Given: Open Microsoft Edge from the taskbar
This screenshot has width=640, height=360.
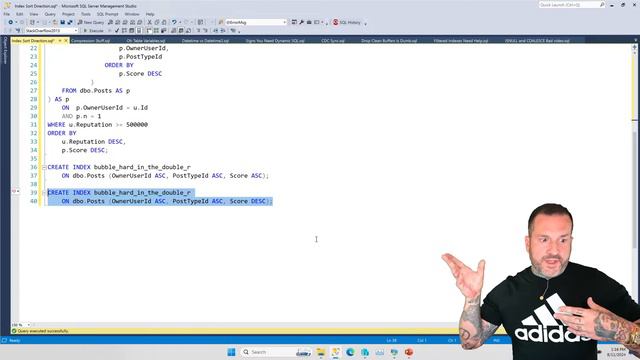Looking at the screenshot, I should click(350, 352).
